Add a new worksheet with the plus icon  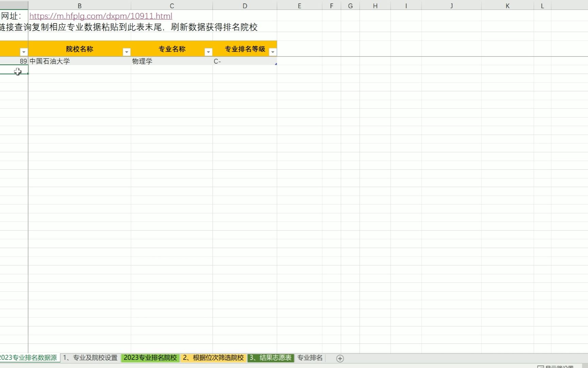pos(339,358)
